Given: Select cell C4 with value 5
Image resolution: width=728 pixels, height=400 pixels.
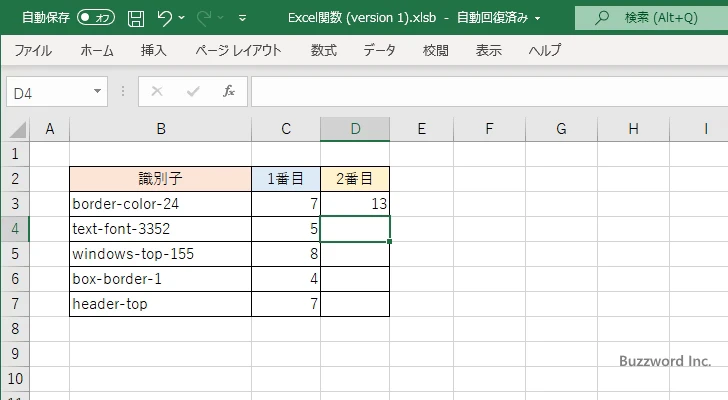Looking at the screenshot, I should (286, 229).
